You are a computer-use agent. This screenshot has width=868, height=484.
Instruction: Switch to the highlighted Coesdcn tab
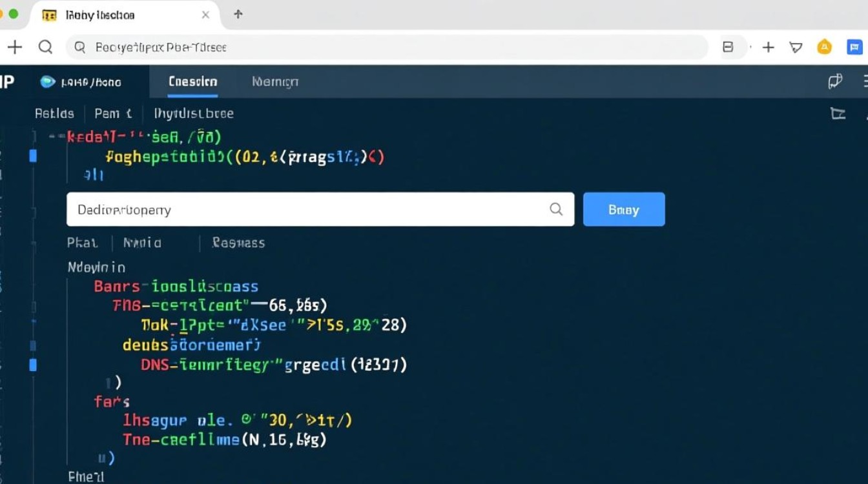tap(192, 82)
